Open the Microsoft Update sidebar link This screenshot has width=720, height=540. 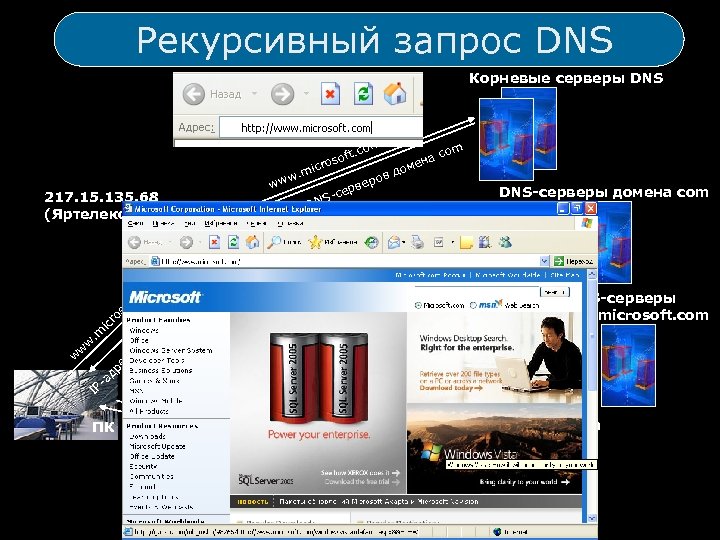pos(158,446)
